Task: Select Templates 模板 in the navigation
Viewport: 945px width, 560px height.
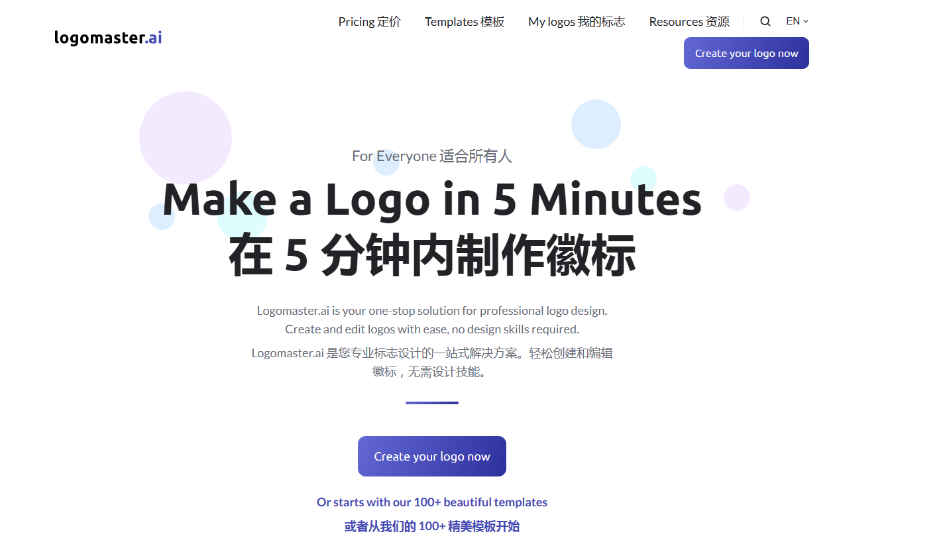Action: (x=465, y=21)
